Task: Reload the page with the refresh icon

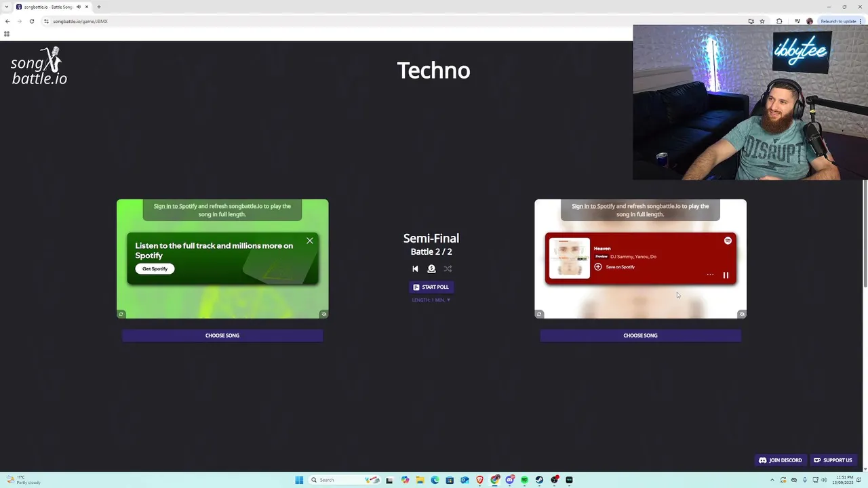Action: click(x=31, y=21)
